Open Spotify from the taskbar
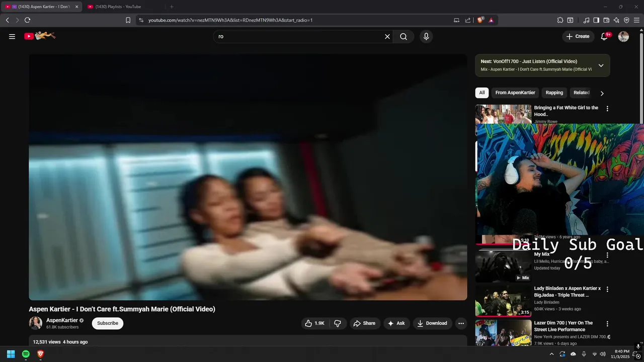 (26, 354)
